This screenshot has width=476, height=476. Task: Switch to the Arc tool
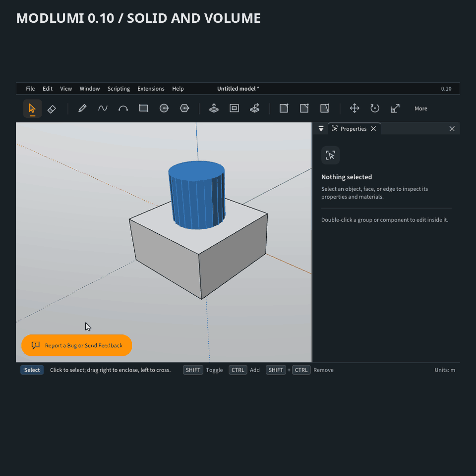click(123, 108)
